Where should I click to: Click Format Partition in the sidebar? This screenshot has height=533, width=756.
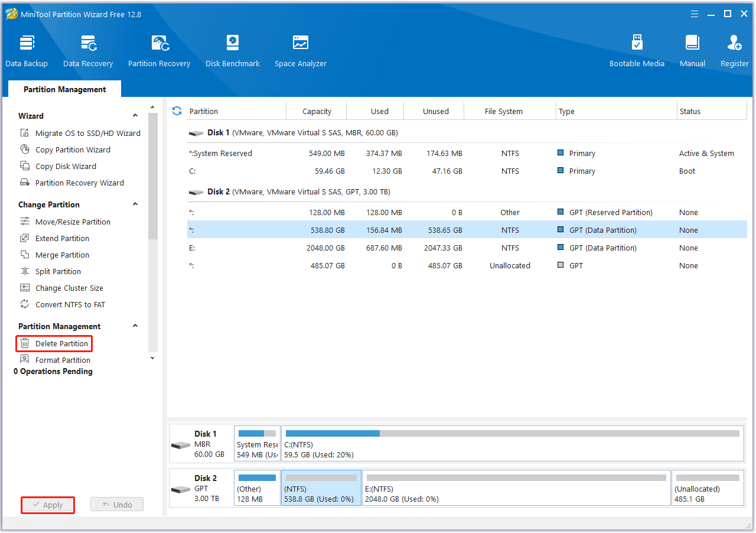point(56,360)
